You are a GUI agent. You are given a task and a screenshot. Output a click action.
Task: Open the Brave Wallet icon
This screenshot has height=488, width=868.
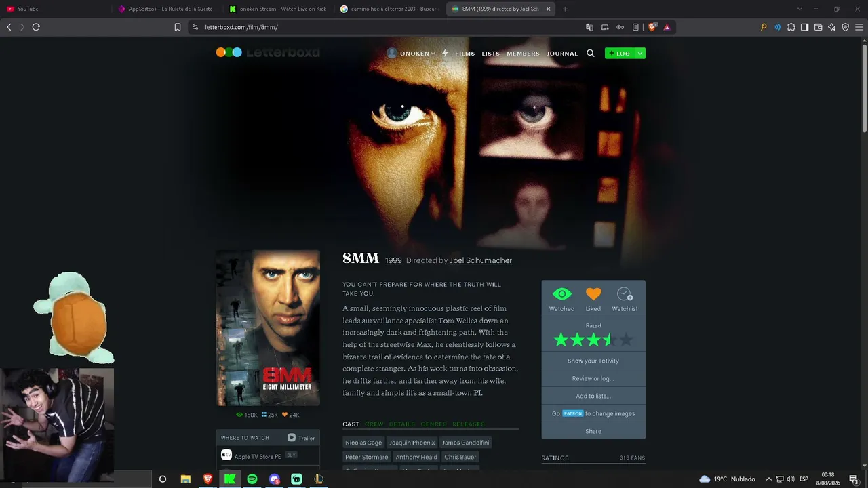[x=818, y=27]
